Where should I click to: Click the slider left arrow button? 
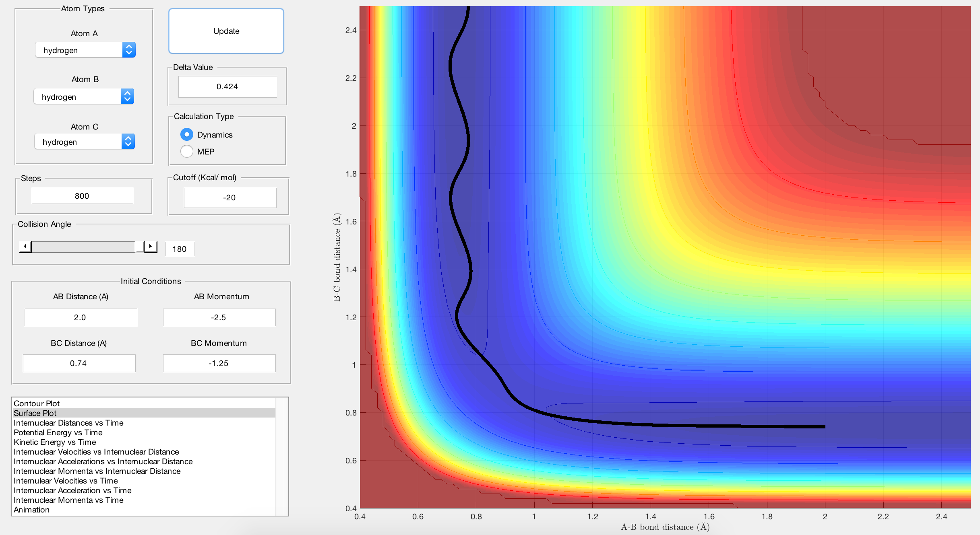[25, 246]
